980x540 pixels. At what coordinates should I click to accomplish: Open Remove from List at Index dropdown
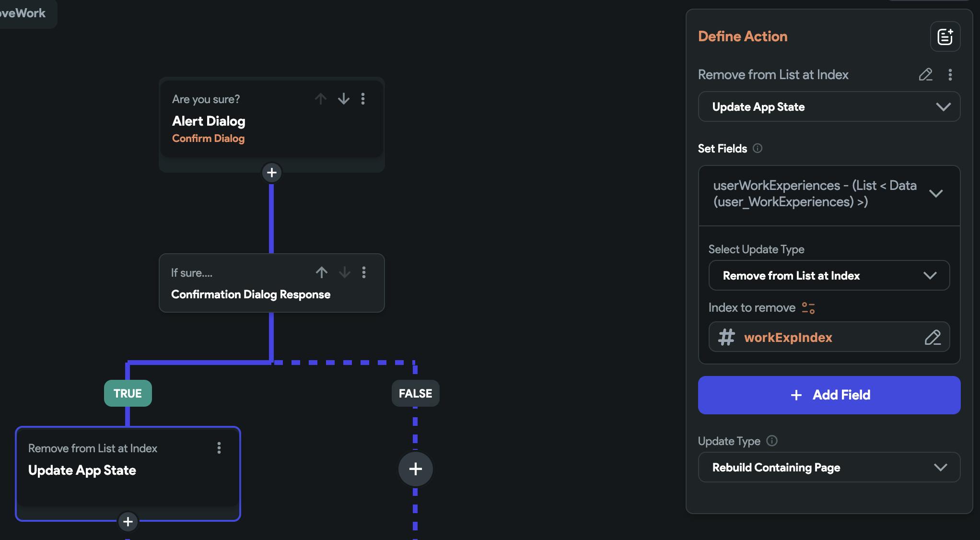click(x=828, y=276)
